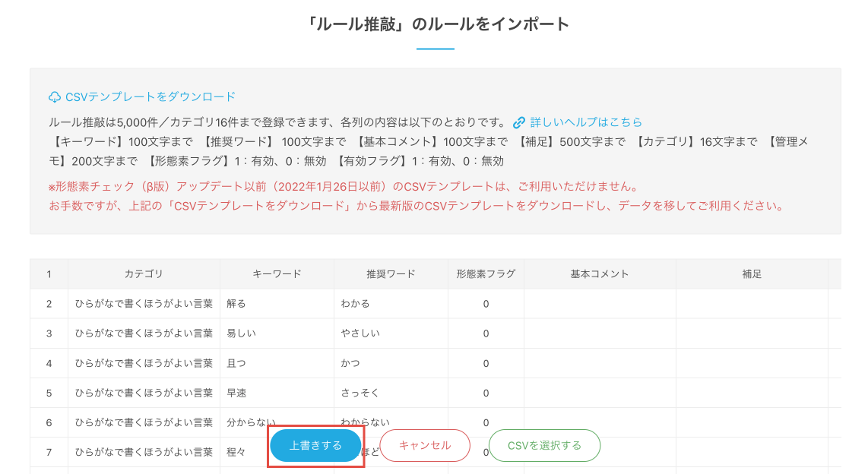Click row number 6
Viewport: 868px width, 474px height.
tap(49, 422)
